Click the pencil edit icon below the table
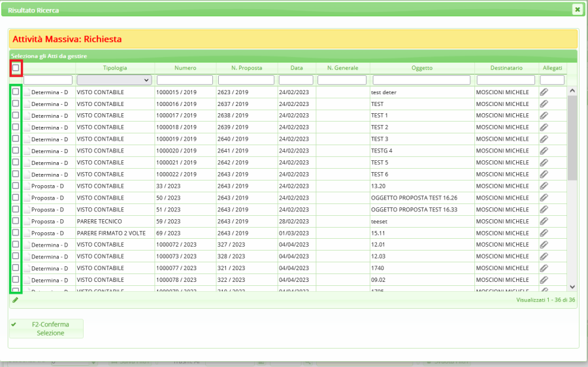588x367 pixels. (x=15, y=300)
